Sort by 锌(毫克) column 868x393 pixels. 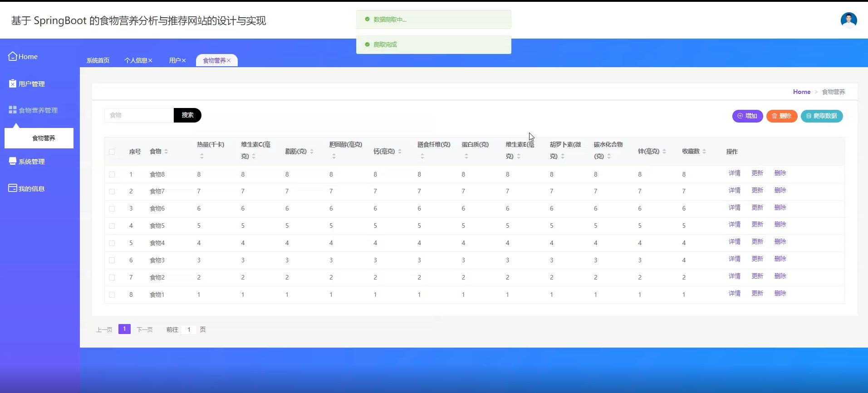pos(664,152)
